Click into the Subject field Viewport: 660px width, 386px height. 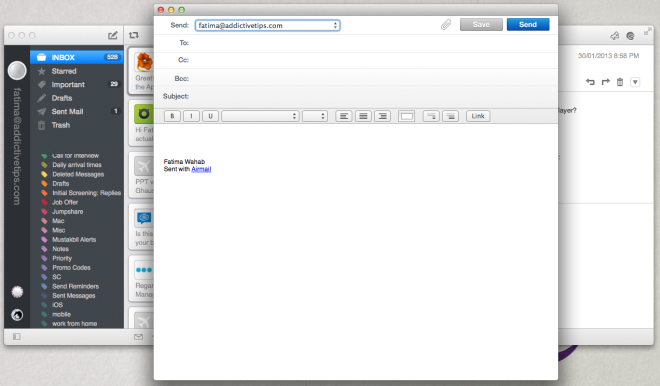tap(373, 96)
